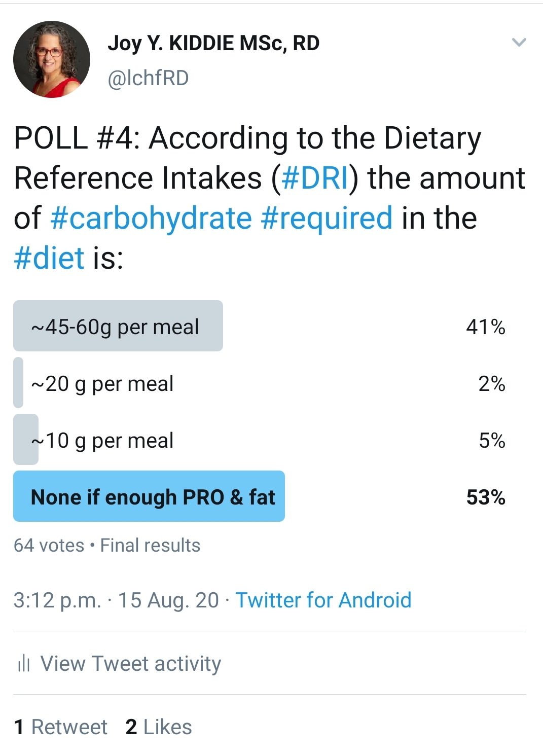
Task: Select the ~45-60g per meal poll option
Action: tap(260, 326)
